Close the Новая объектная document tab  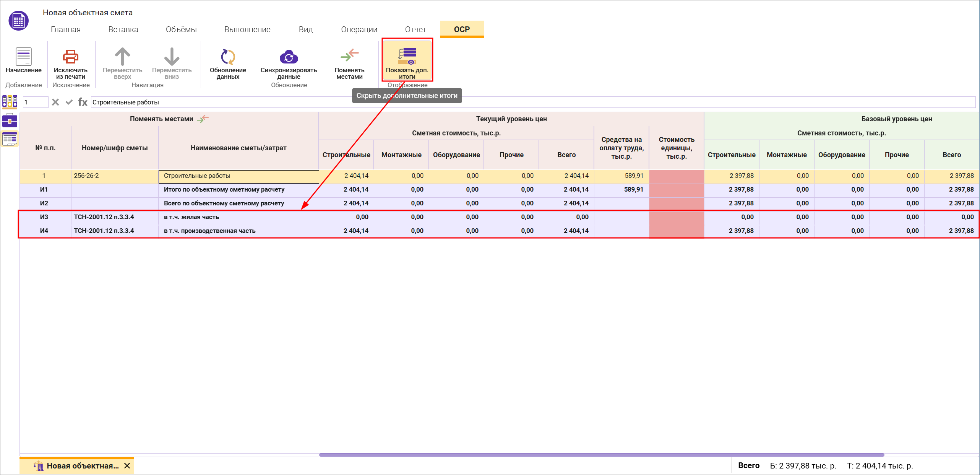[127, 466]
